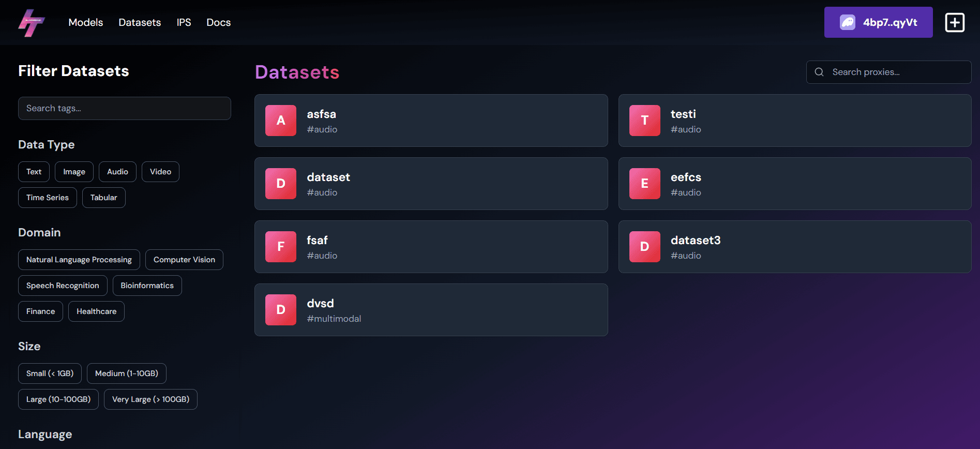Open the testi dataset title

coord(683,114)
